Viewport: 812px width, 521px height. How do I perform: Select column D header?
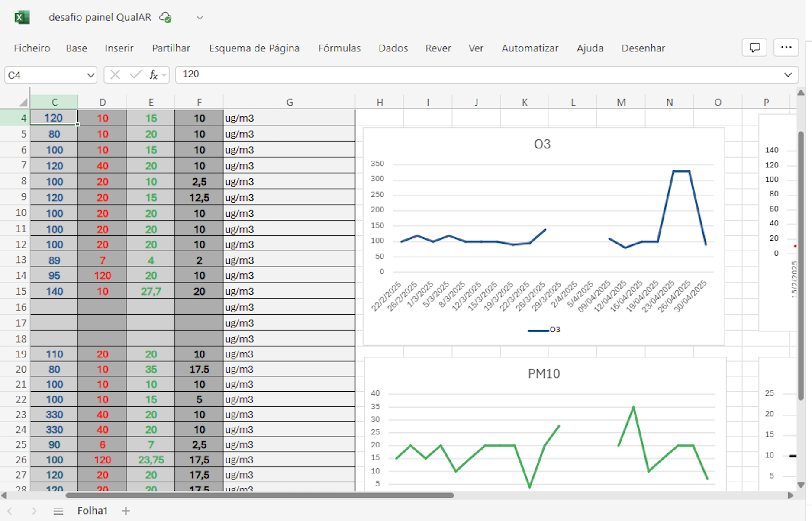pos(103,102)
